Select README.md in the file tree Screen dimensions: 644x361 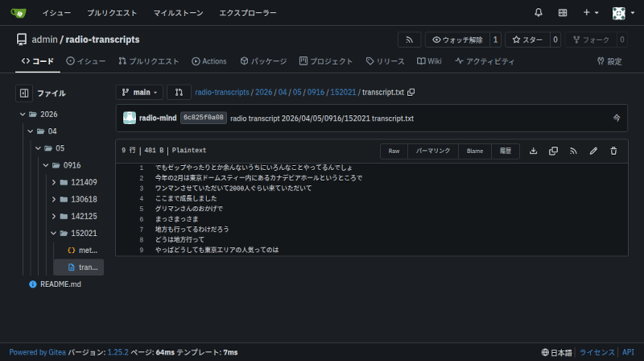(x=60, y=284)
